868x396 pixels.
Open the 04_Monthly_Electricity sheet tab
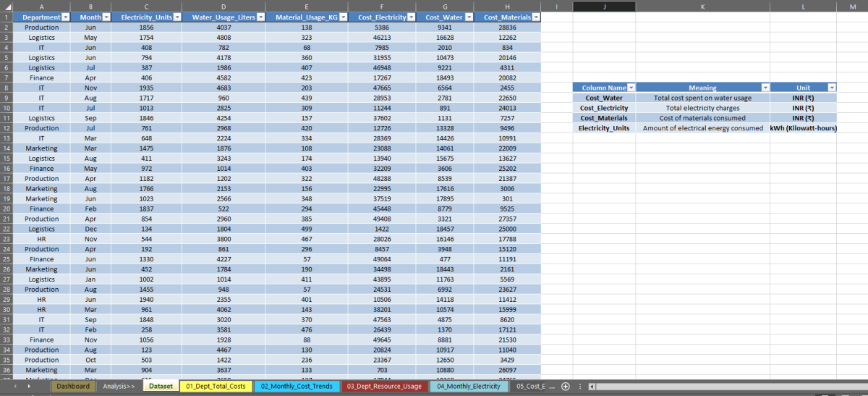point(469,387)
